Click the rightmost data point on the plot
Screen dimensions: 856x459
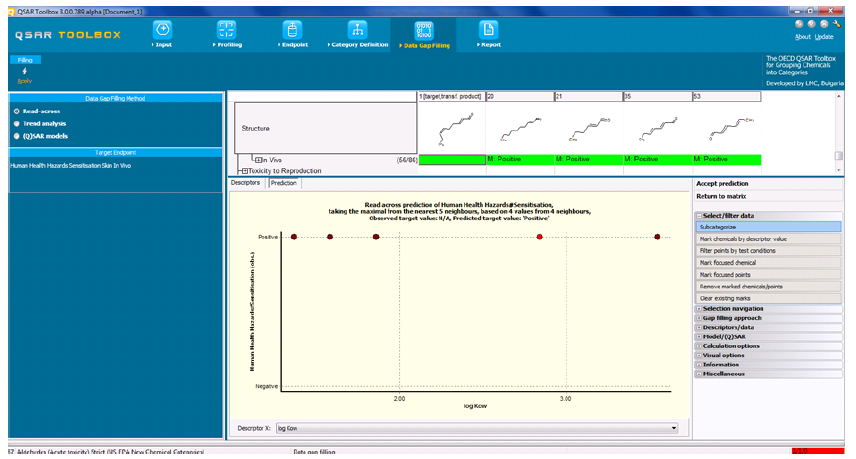pos(657,237)
